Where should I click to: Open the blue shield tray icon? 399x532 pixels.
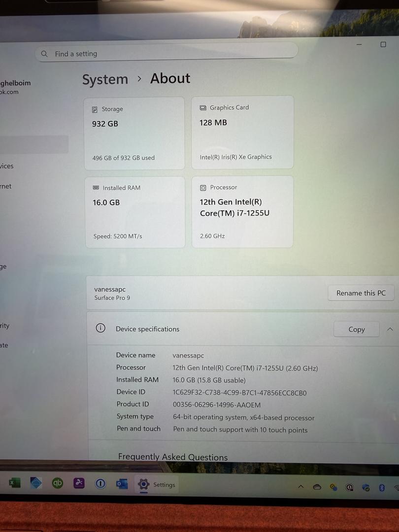(366, 488)
